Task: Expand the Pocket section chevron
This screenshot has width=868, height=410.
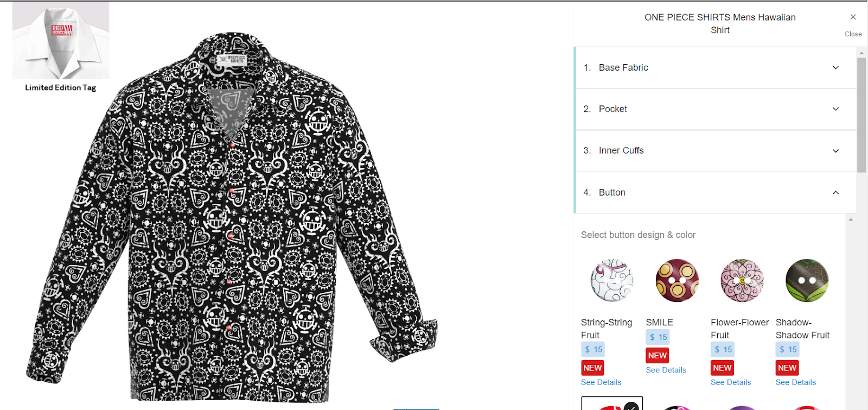Action: tap(835, 109)
